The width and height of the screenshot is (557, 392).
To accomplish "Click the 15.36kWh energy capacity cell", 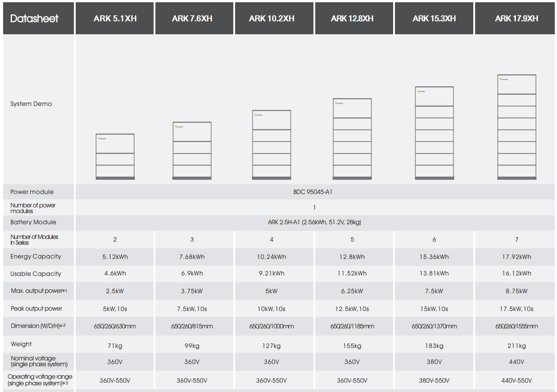I will coord(434,257).
